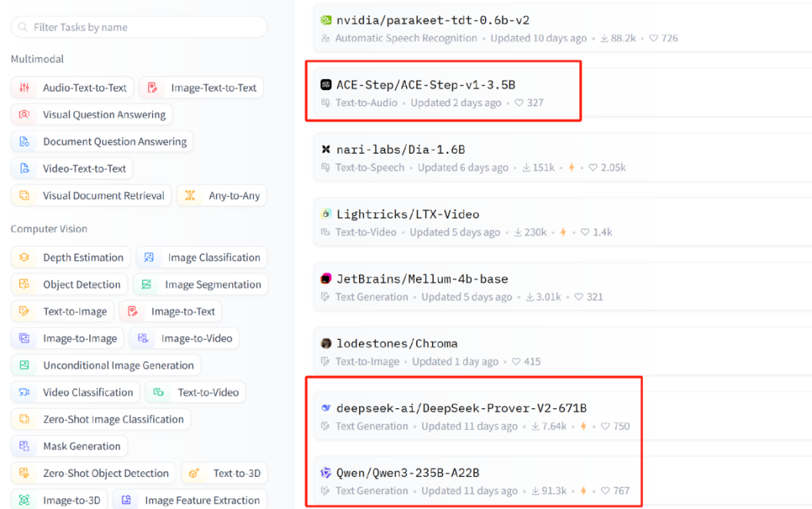Select the Video-Text-to-Text task
The height and width of the screenshot is (509, 812).
[x=72, y=168]
